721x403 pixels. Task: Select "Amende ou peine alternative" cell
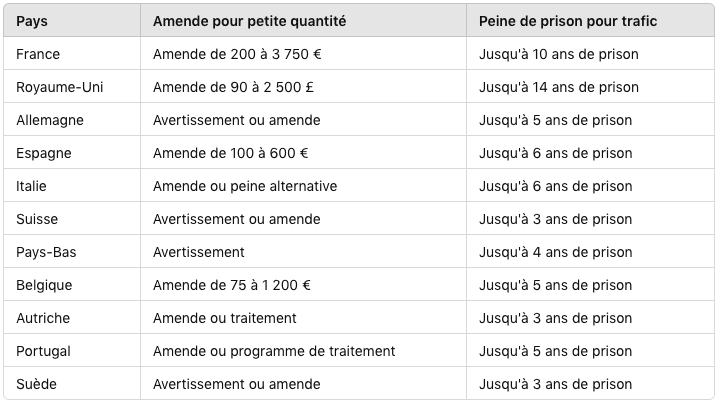tap(245, 186)
